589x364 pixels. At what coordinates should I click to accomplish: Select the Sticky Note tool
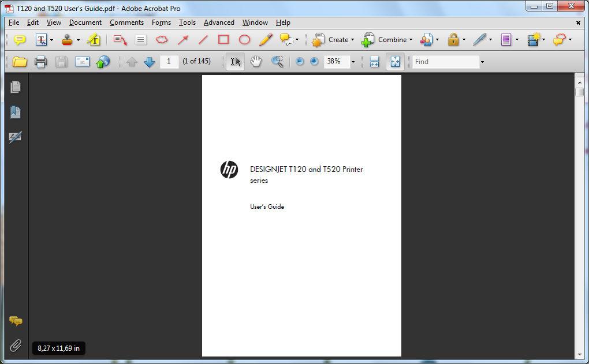20,40
